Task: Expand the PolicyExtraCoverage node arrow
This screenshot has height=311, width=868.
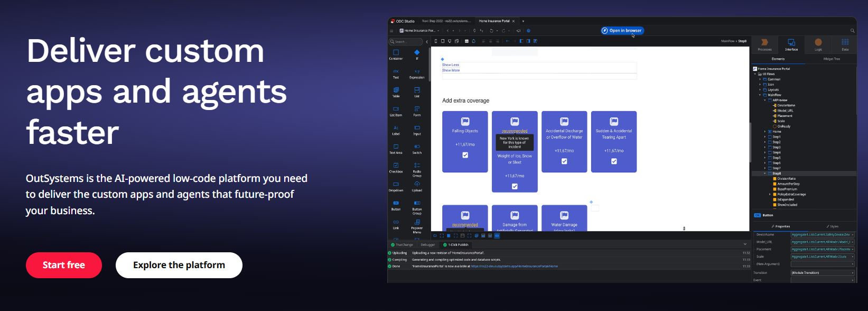Action: (770, 195)
